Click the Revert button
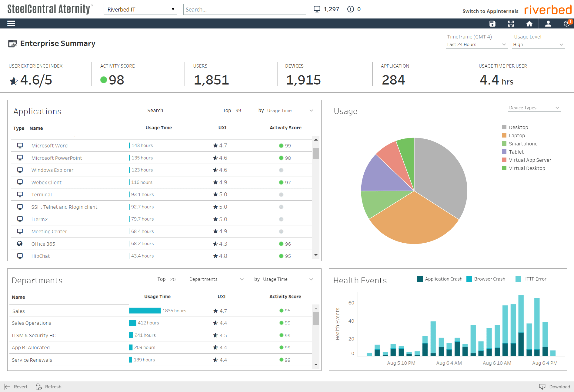 pos(16,387)
